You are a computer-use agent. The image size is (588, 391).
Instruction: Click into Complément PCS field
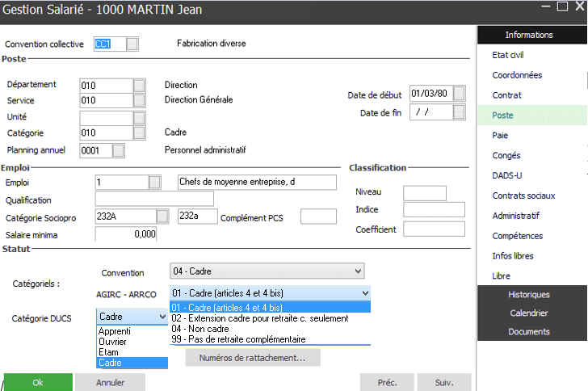(318, 217)
